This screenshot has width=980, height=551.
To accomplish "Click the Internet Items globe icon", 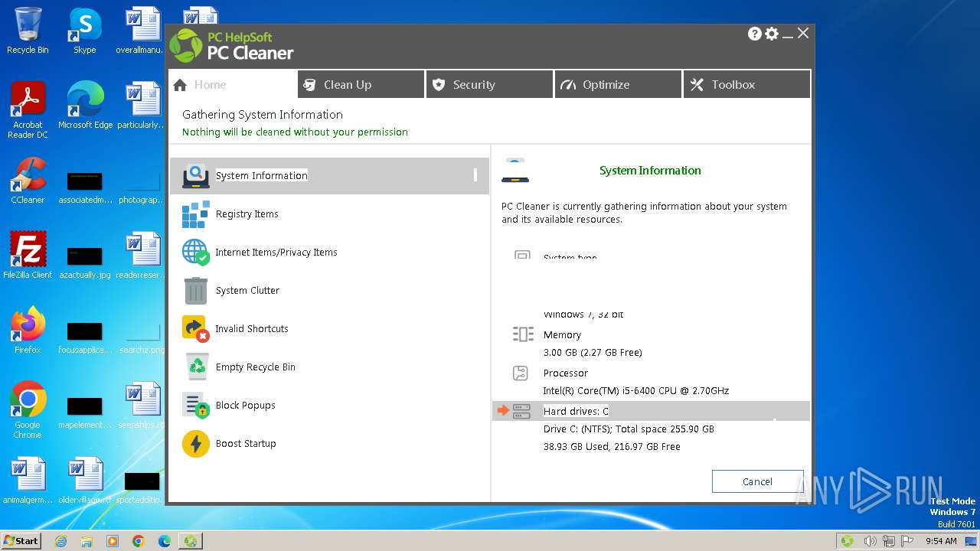I will point(196,253).
